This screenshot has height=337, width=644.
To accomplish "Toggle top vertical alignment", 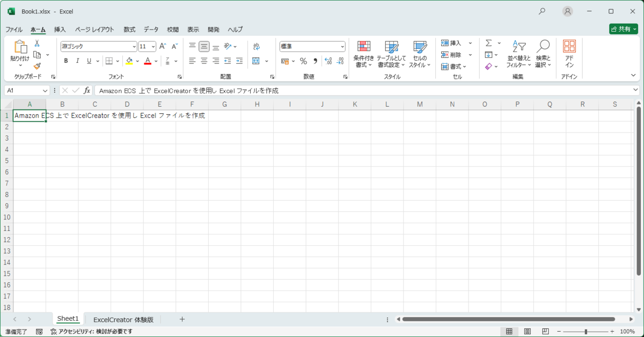I will click(192, 46).
